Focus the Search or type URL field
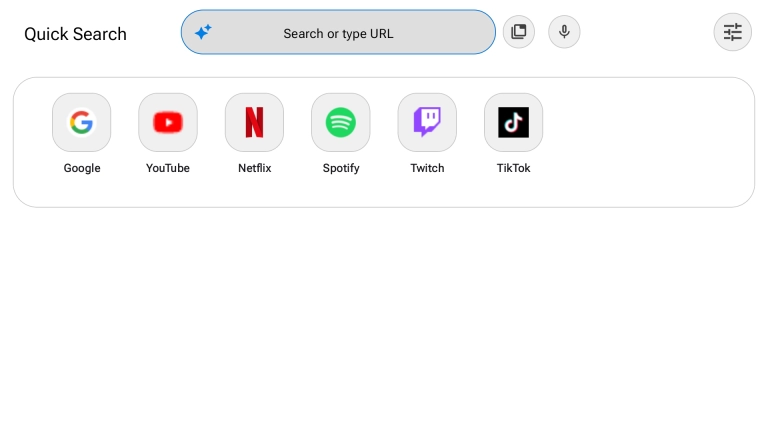Image resolution: width=768 pixels, height=432 pixels. coord(338,33)
